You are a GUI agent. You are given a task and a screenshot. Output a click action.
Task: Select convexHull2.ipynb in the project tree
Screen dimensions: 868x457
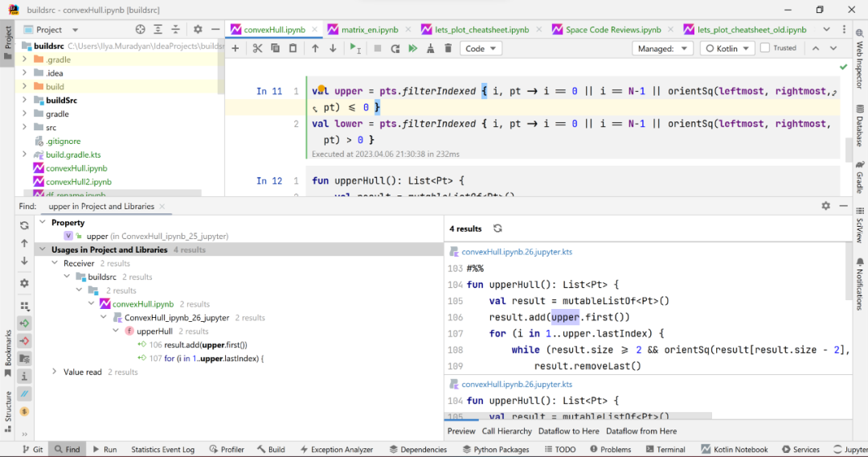pyautogui.click(x=79, y=182)
